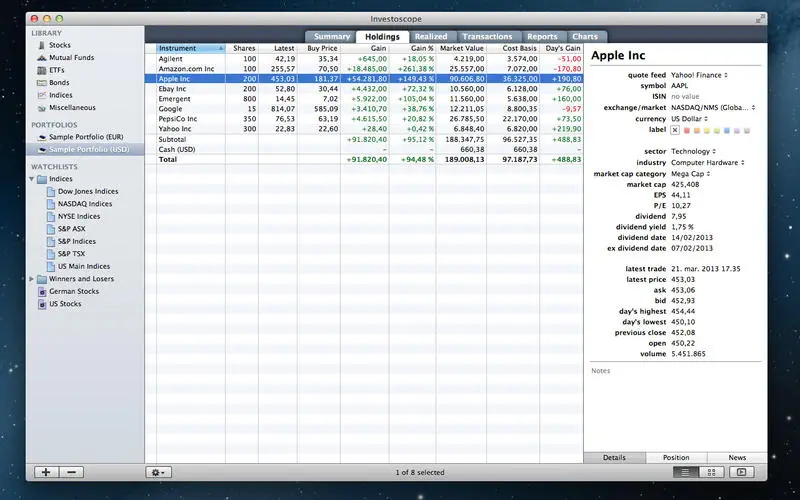
Task: Show the News inspector pane
Action: [x=737, y=458]
